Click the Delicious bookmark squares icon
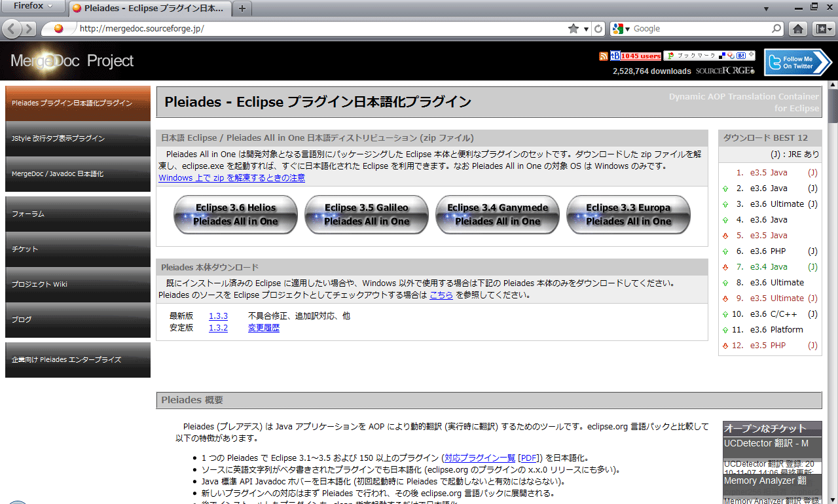The image size is (838, 504). pyautogui.click(x=721, y=56)
